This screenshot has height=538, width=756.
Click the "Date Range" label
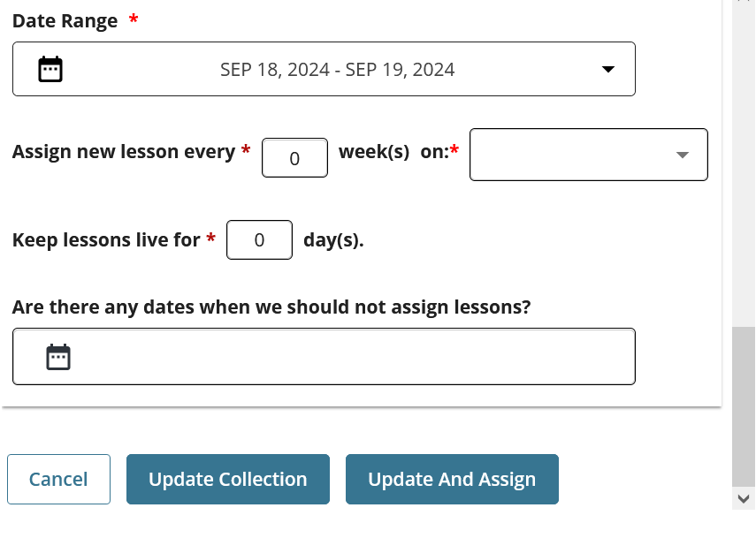pos(65,22)
